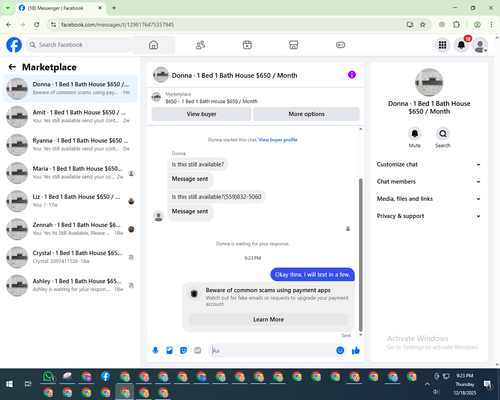Click the voice clip microphone icon
The height and width of the screenshot is (400, 500).
point(155,350)
